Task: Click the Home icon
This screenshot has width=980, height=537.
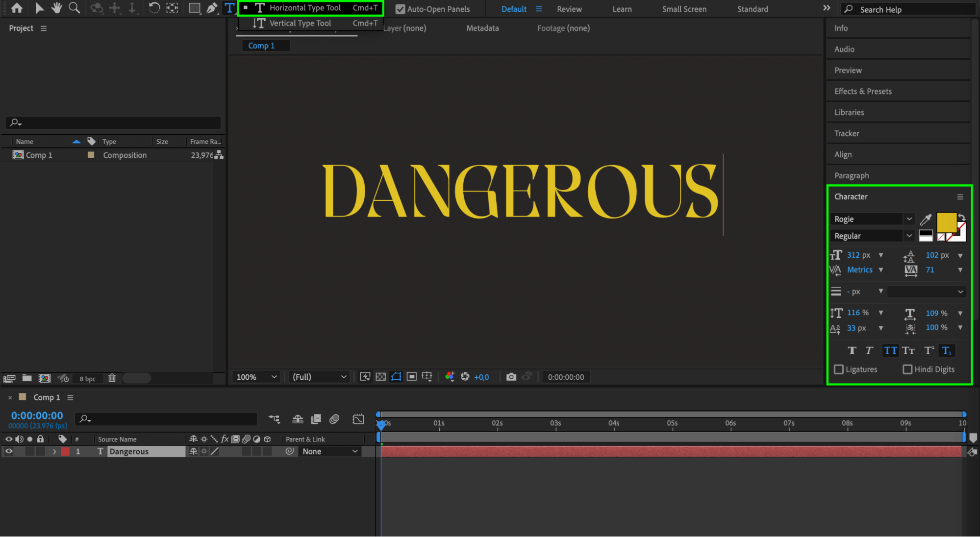Action: (x=17, y=8)
